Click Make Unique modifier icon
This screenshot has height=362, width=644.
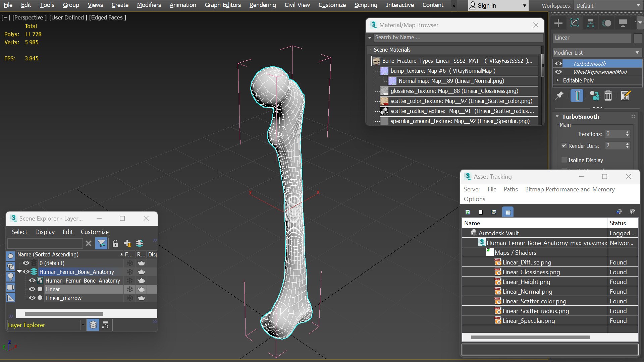click(595, 96)
